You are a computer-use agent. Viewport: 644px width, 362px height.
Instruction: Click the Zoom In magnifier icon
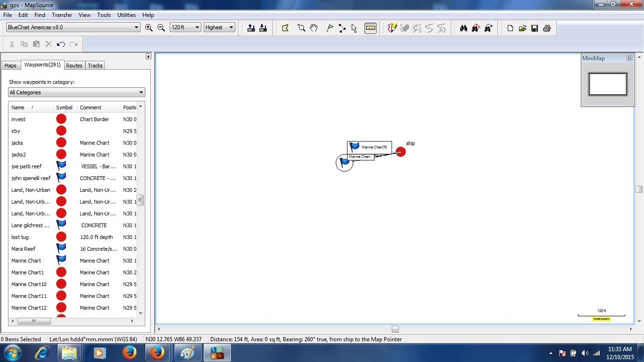pos(149,28)
